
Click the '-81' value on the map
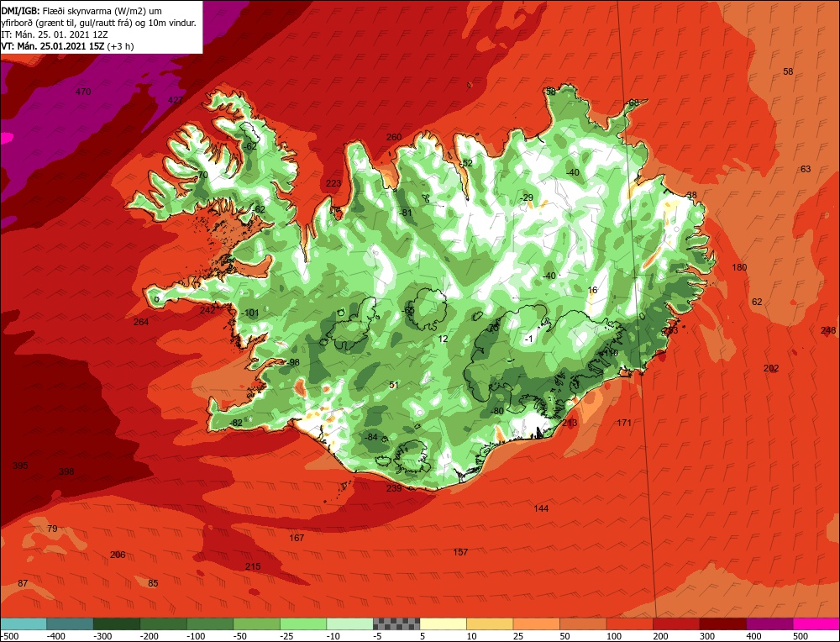[406, 213]
